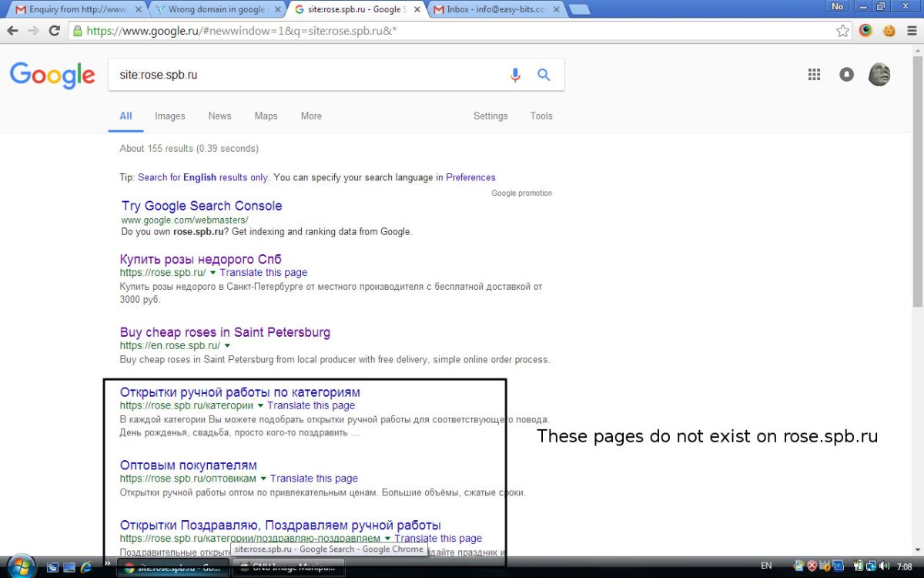Close the Wrong domain in google tab

pyautogui.click(x=276, y=10)
